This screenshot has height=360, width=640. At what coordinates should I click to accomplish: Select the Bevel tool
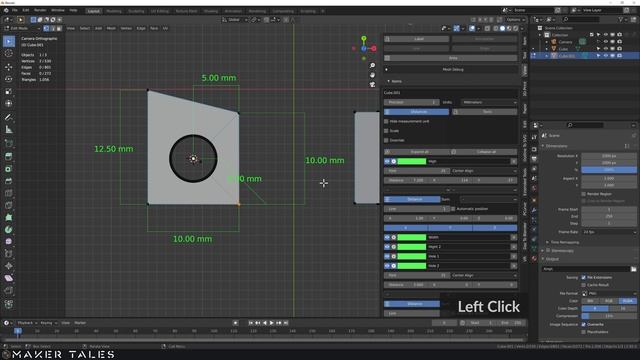point(9,181)
